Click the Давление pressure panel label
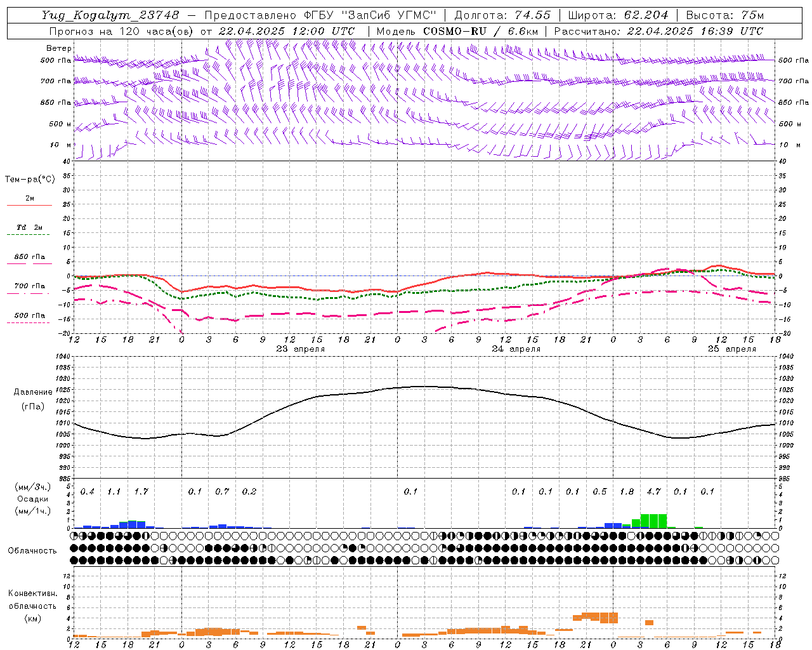The height and width of the screenshot is (650, 812). point(33,392)
